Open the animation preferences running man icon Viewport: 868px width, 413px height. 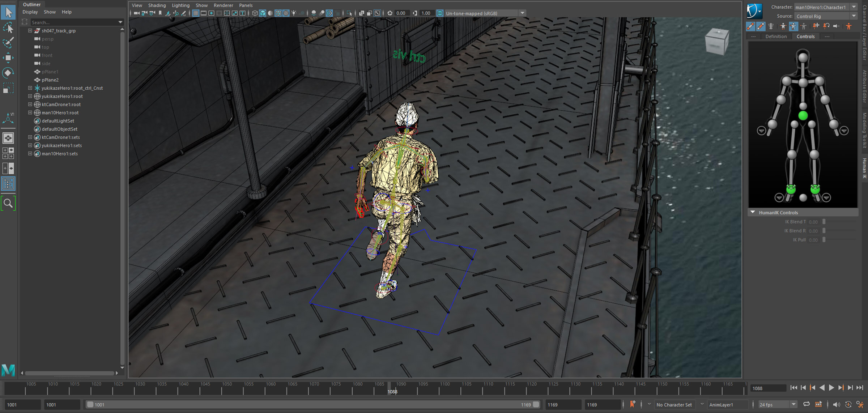(x=860, y=404)
